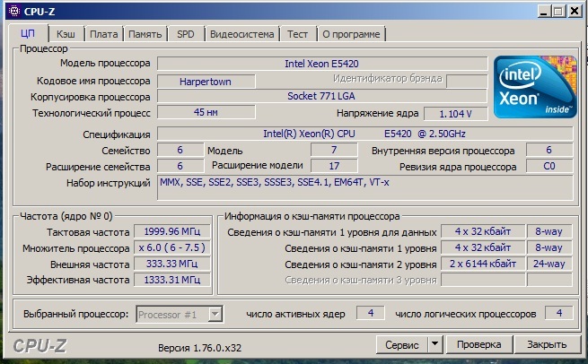Open the Плата tab

click(x=104, y=34)
